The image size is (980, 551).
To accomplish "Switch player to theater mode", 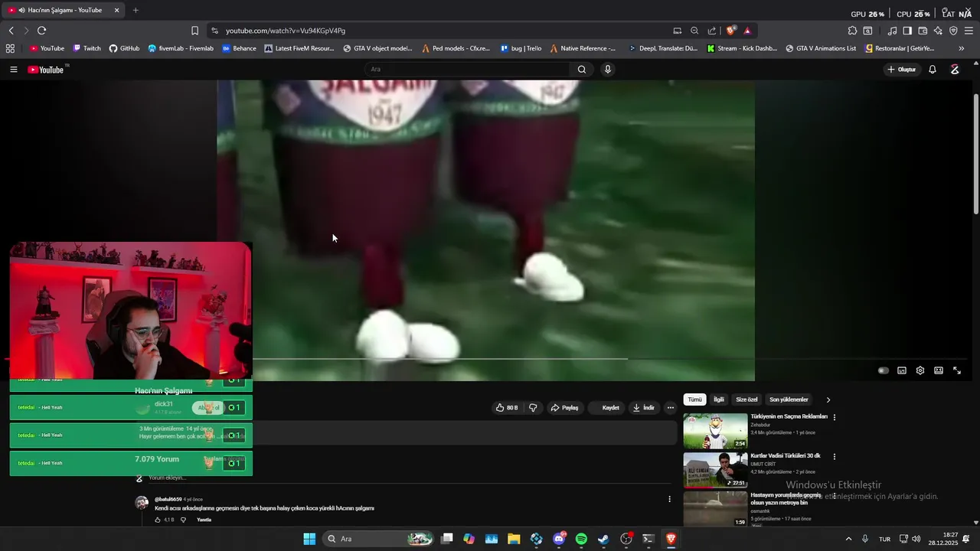I will [939, 370].
